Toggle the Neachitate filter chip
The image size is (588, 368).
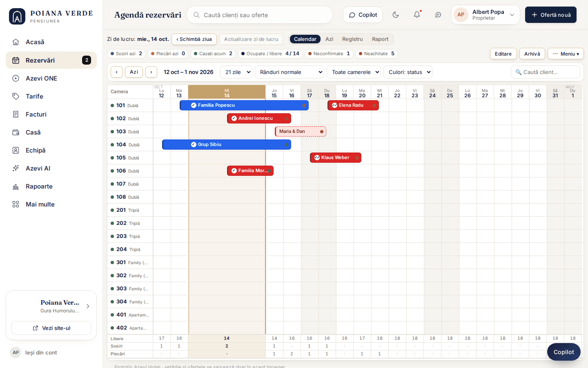pyautogui.click(x=376, y=54)
